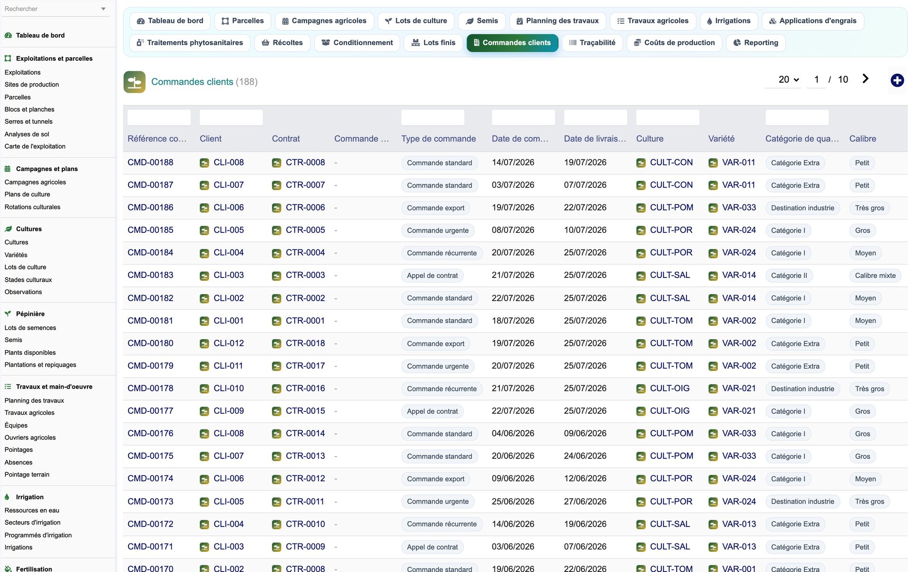This screenshot has height=572, width=924.
Task: Click the client icon beside CLI-008 in CMD-00176 row
Action: point(205,434)
